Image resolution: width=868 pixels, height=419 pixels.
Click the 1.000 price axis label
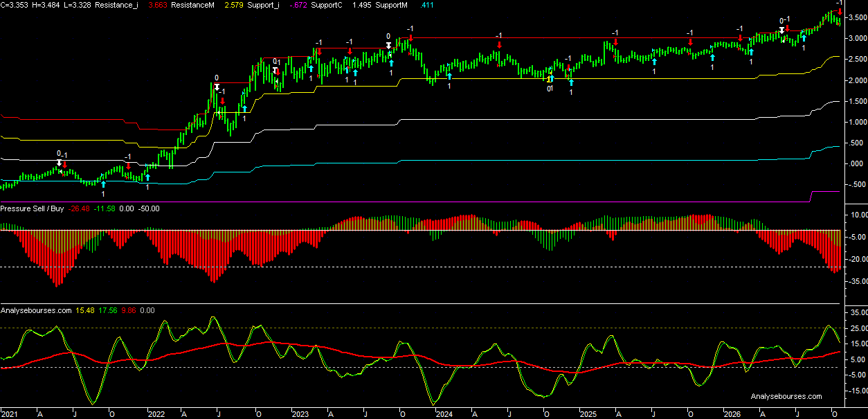(x=856, y=122)
